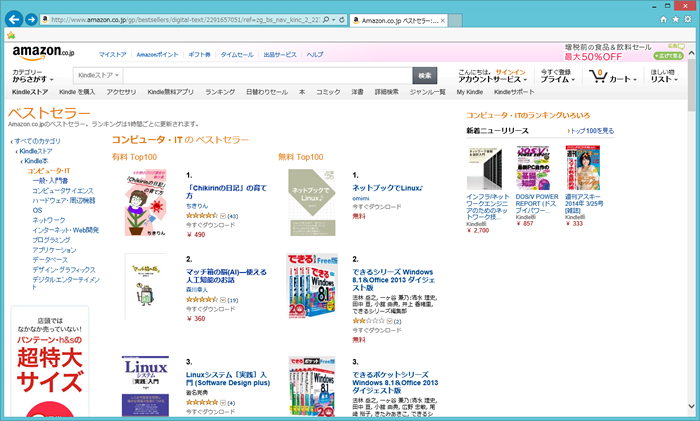Expand the アカウントサービス dropdown
Image resolution: width=700 pixels, height=421 pixels.
point(492,79)
